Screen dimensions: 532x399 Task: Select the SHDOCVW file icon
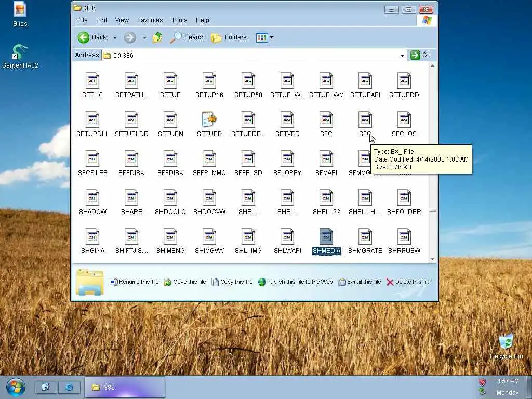[209, 198]
